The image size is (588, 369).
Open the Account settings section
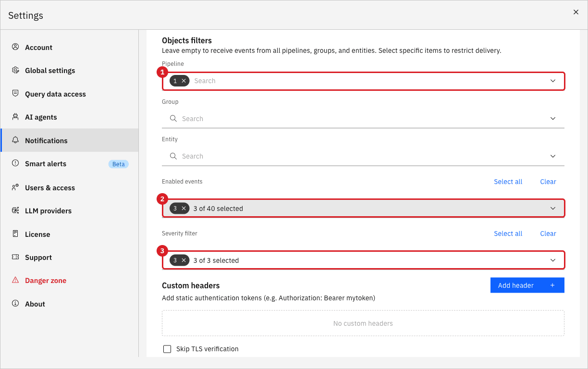70,47
